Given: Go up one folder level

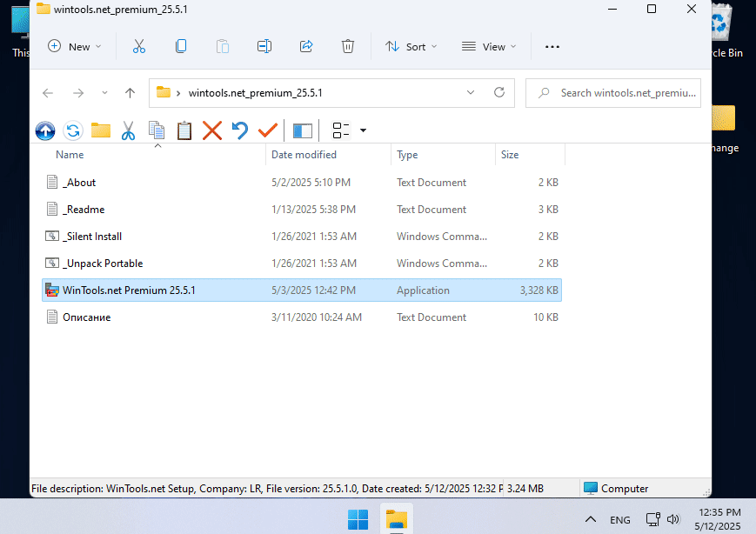Looking at the screenshot, I should click(x=130, y=92).
